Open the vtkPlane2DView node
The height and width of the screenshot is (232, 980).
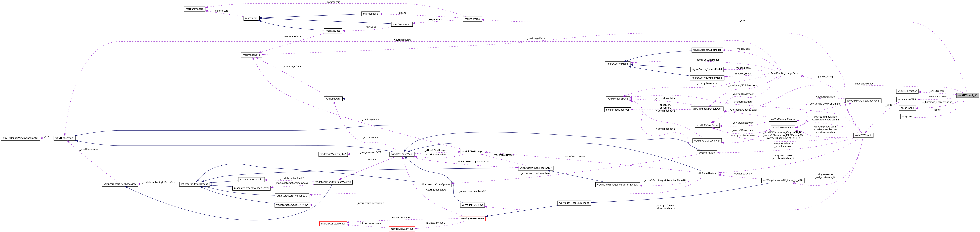pos(707,173)
